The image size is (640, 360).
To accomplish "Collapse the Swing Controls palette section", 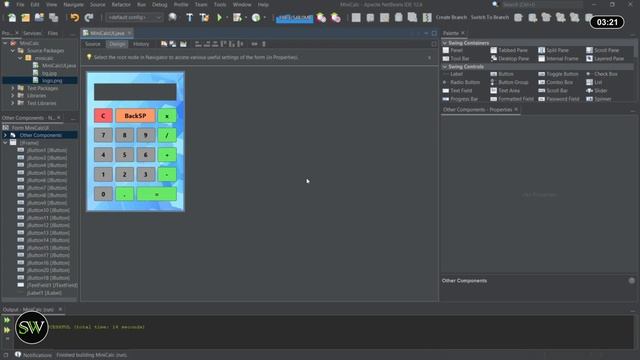I will pyautogui.click(x=444, y=67).
